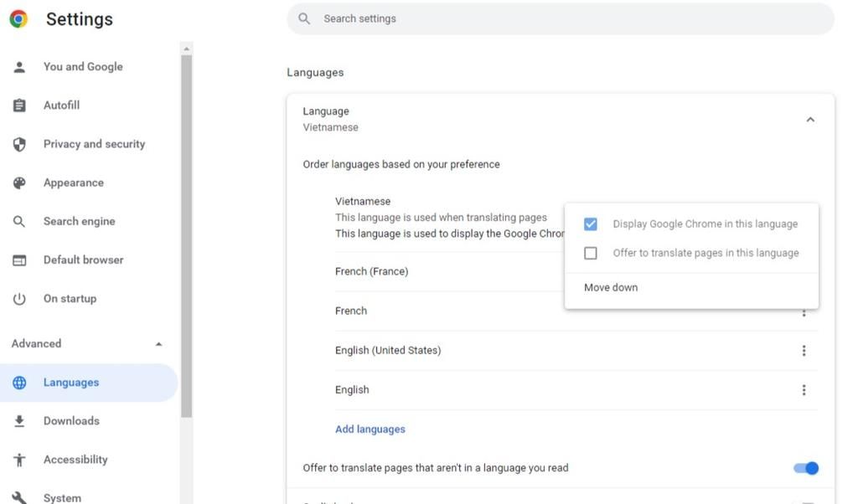Click the Appearance palette icon
Screen dimensions: 858x504
(19, 183)
